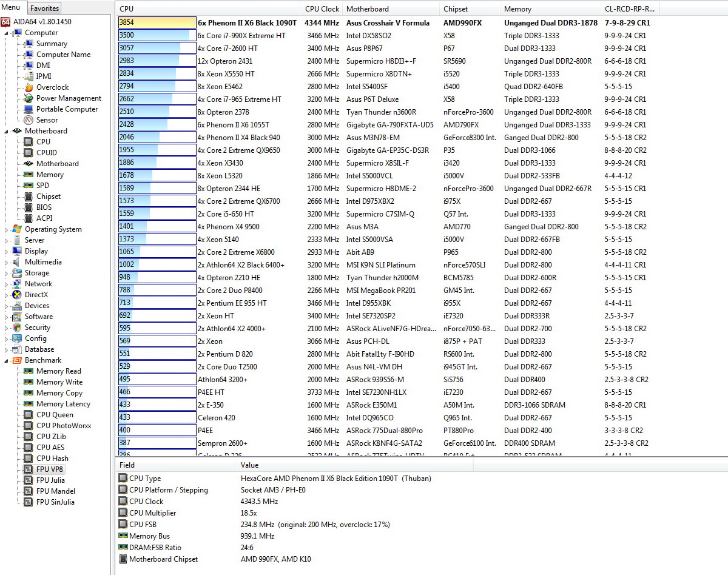This screenshot has width=728, height=575.
Task: Click the FPU SinJulia benchmark icon
Action: pyautogui.click(x=29, y=502)
